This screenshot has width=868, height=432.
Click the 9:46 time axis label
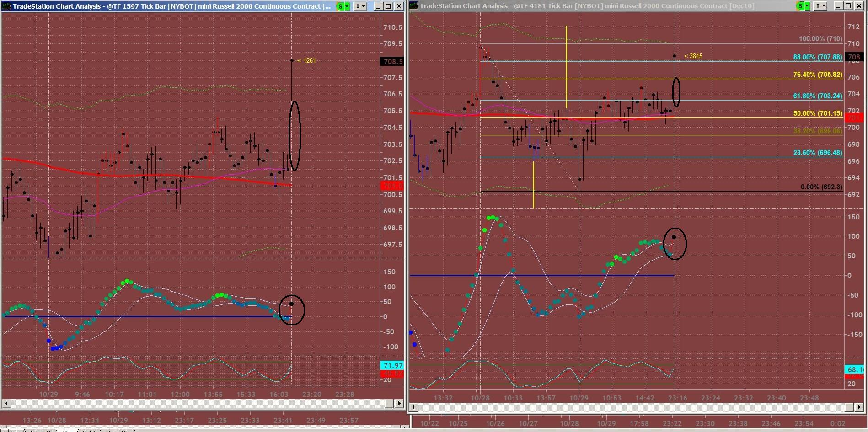tap(82, 394)
